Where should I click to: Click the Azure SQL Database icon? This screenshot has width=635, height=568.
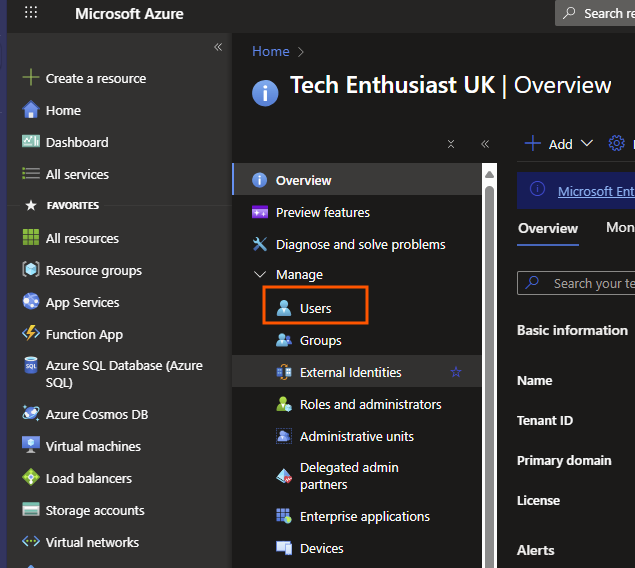pyautogui.click(x=31, y=365)
